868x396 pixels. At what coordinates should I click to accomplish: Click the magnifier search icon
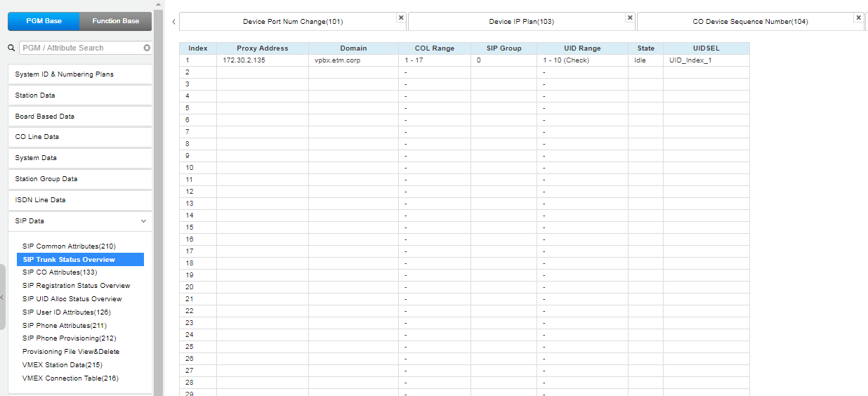pyautogui.click(x=11, y=48)
